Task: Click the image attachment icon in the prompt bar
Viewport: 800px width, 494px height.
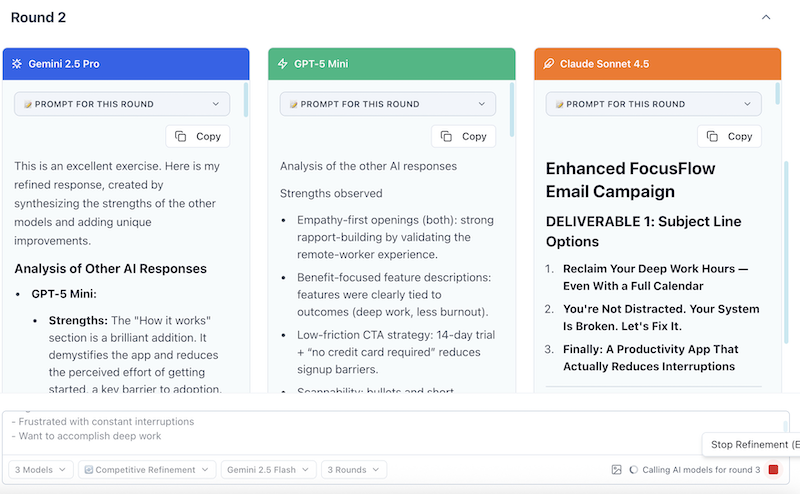Action: coord(616,469)
